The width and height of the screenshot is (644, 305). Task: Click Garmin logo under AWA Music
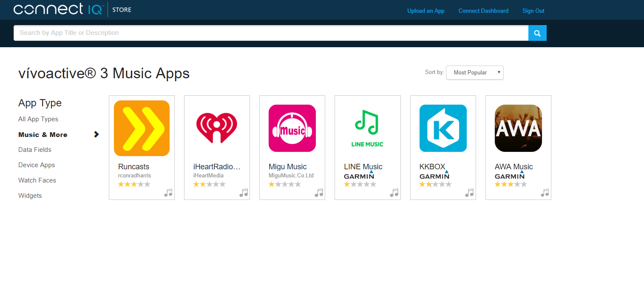[510, 176]
